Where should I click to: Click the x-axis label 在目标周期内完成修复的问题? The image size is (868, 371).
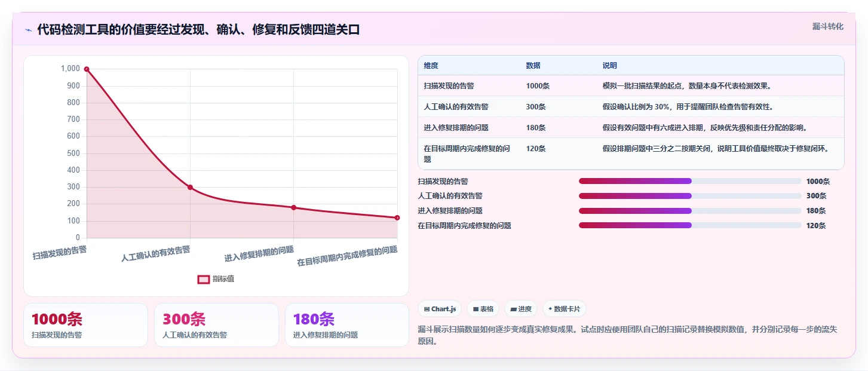tap(347, 256)
